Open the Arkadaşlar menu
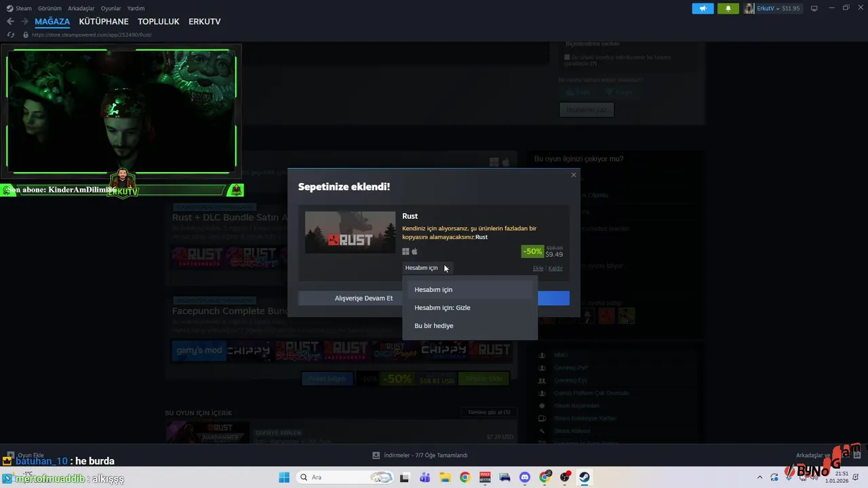 (x=81, y=8)
